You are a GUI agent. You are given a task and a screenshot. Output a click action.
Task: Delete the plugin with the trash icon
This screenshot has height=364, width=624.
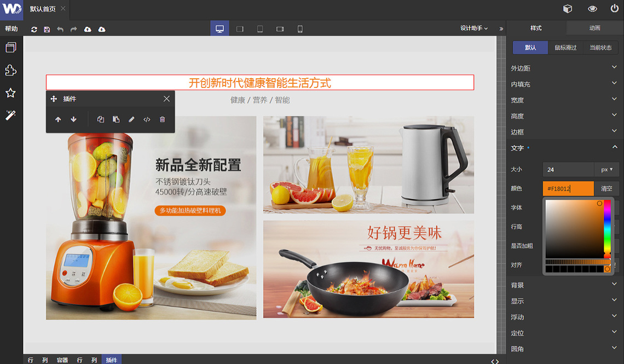coord(162,119)
